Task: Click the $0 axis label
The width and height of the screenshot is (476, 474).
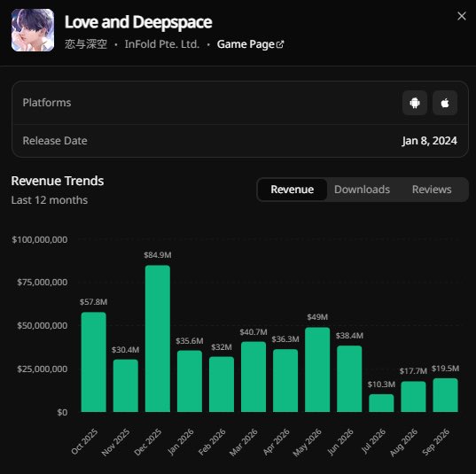Action: click(x=62, y=412)
